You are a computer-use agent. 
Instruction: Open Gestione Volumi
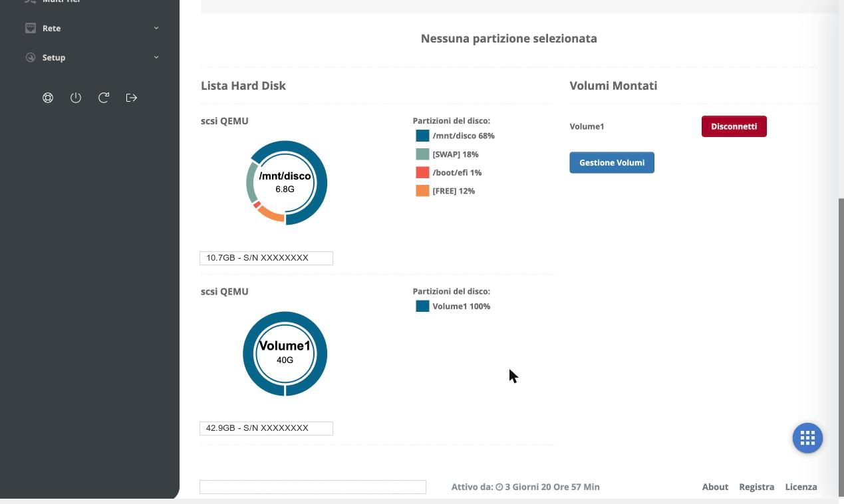612,162
